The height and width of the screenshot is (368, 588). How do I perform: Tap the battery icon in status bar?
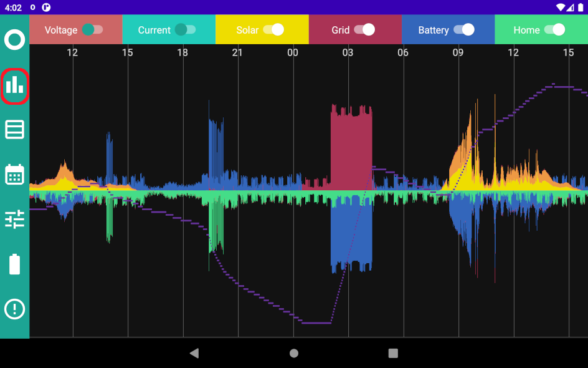[581, 7]
